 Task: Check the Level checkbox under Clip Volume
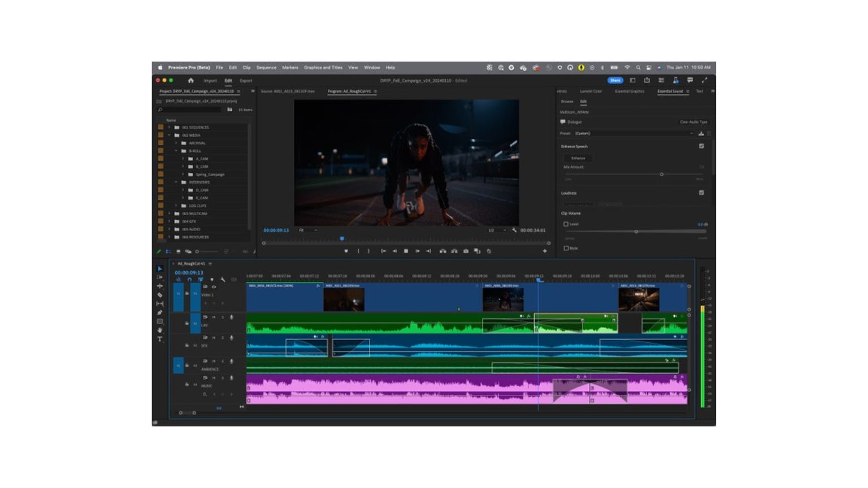pos(566,224)
